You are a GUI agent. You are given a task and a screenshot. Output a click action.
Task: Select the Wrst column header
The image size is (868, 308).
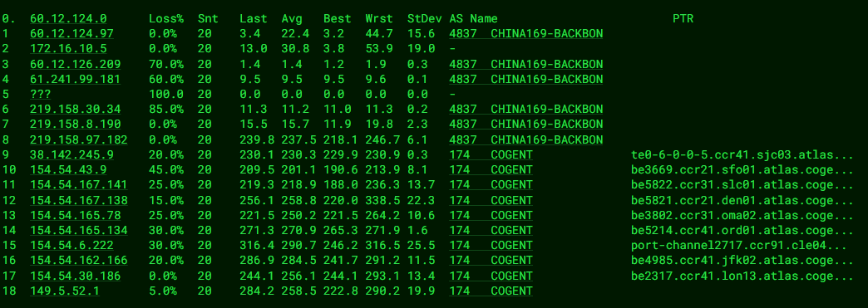pyautogui.click(x=379, y=19)
